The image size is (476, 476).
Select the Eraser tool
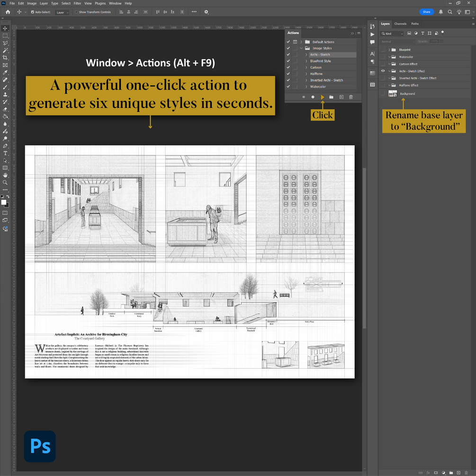pyautogui.click(x=5, y=109)
